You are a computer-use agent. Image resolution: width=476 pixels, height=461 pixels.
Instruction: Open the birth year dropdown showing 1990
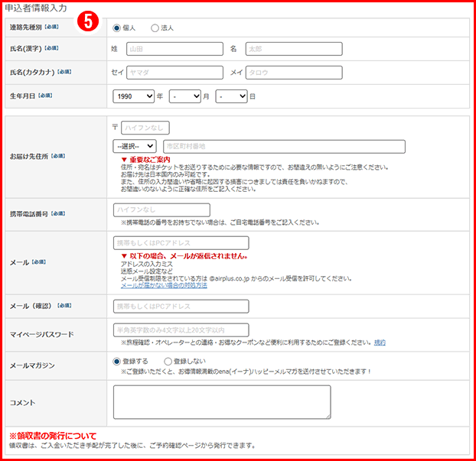(x=133, y=96)
